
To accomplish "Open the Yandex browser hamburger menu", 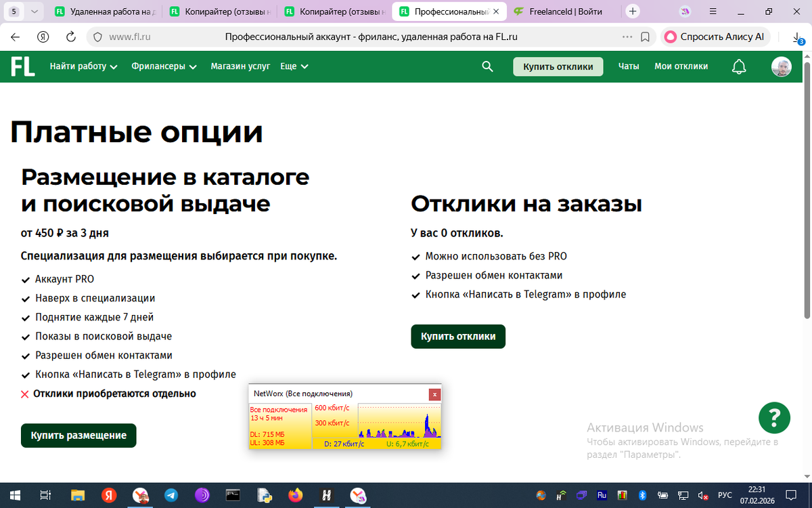I will (713, 11).
